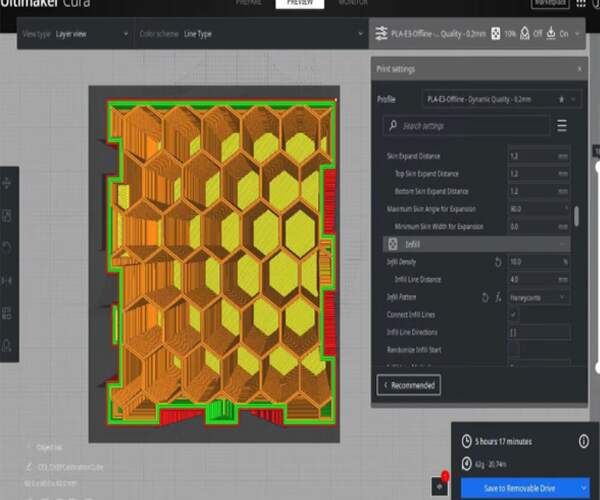This screenshot has width=600, height=500.
Task: Click the Recommended button
Action: click(x=409, y=385)
